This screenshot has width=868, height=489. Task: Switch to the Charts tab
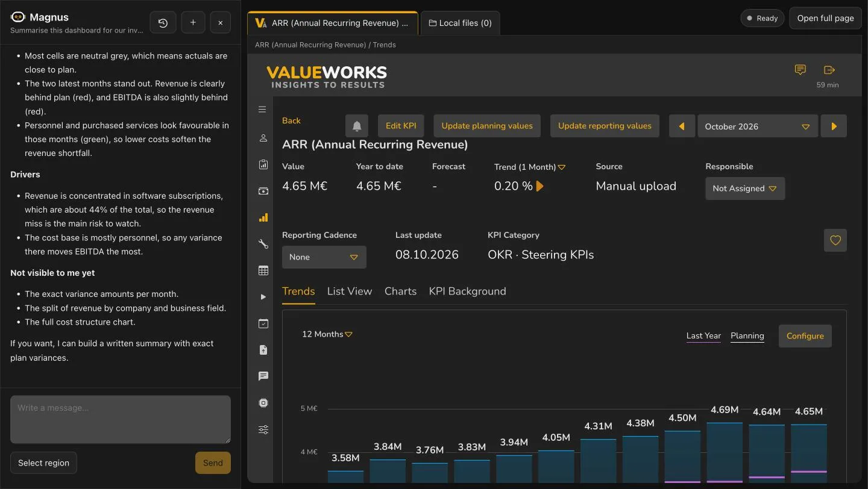coord(400,291)
